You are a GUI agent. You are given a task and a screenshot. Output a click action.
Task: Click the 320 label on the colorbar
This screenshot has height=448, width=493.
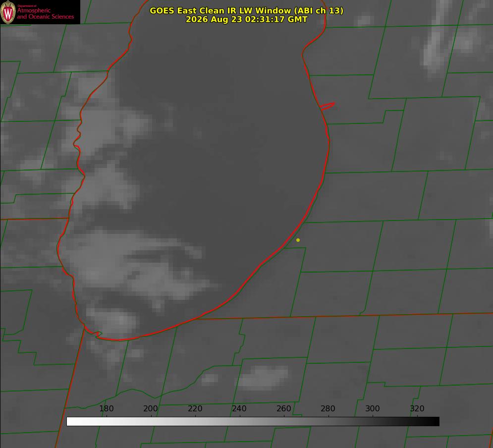(417, 408)
